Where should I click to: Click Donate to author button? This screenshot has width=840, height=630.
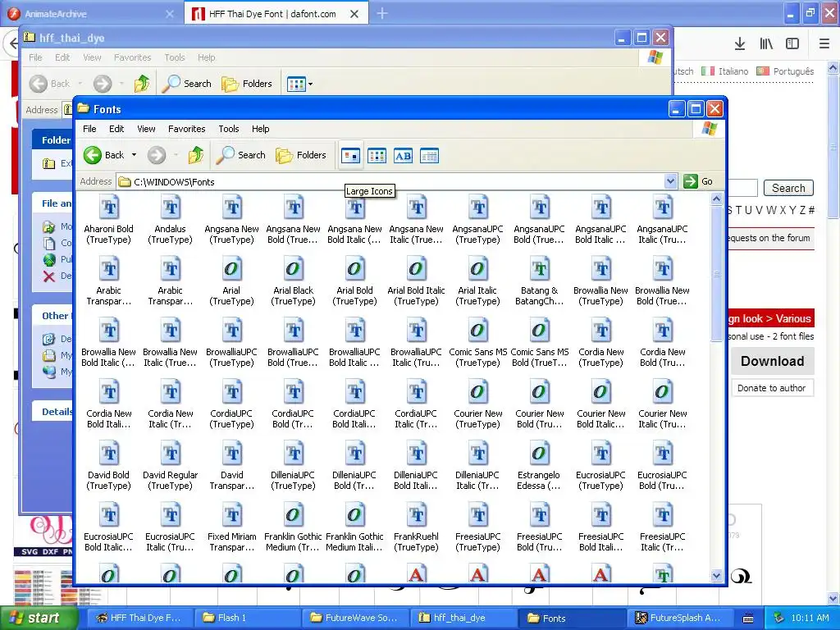tap(771, 388)
